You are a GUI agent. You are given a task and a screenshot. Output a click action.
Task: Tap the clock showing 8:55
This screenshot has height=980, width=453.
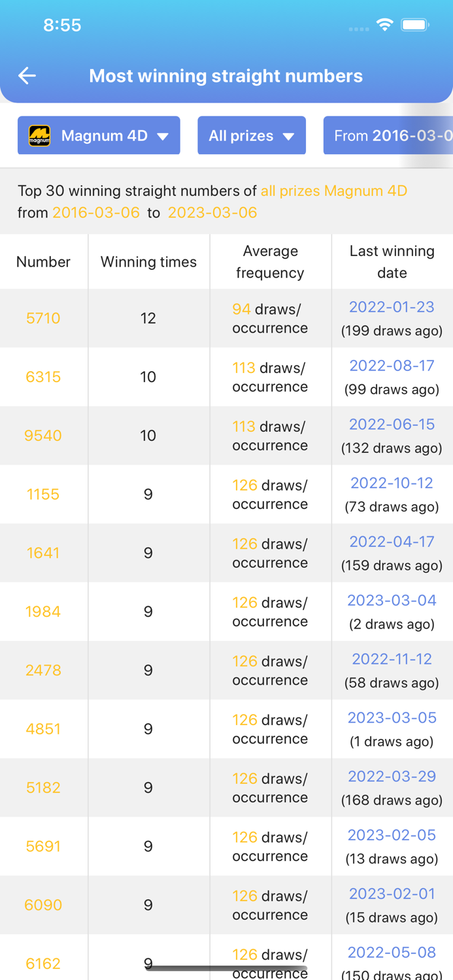coord(63,25)
